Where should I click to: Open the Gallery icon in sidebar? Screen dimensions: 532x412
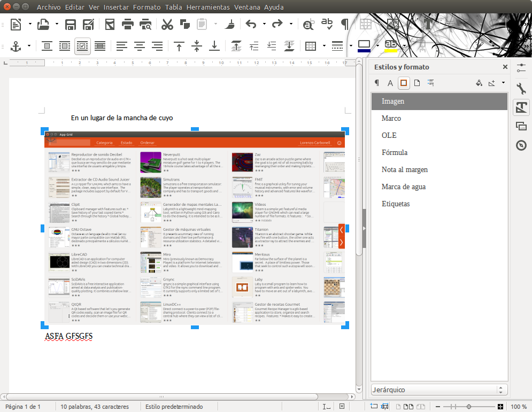tap(521, 126)
